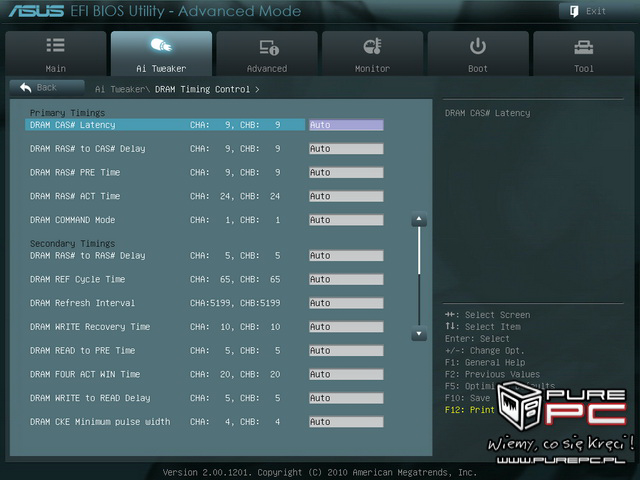Select DRAM COMMAND Mode label
Viewport: 640px width, 480px height.
point(73,220)
